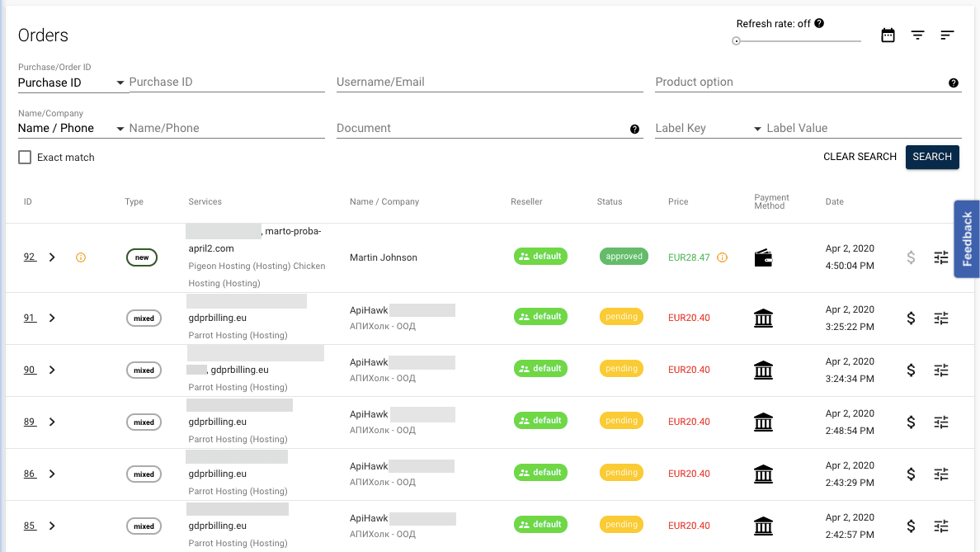Open the Label Key dropdown
Viewport: 980px width, 552px height.
tap(708, 129)
